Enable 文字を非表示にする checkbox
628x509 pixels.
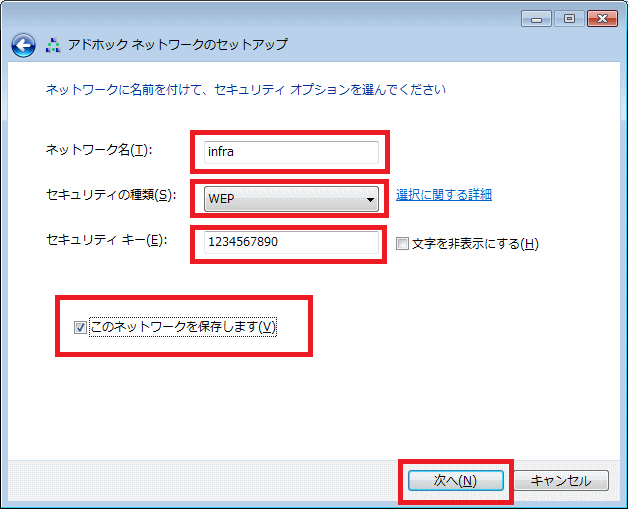[402, 243]
